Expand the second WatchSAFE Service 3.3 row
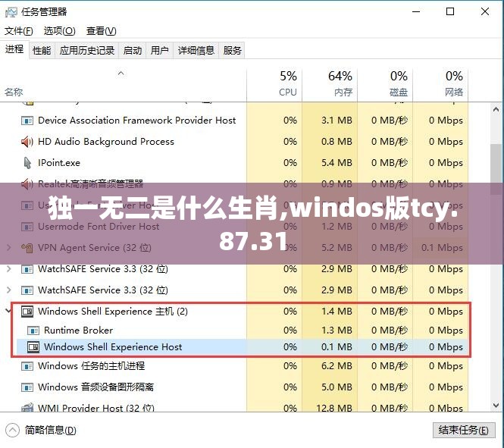504x448 pixels. coord(8,290)
